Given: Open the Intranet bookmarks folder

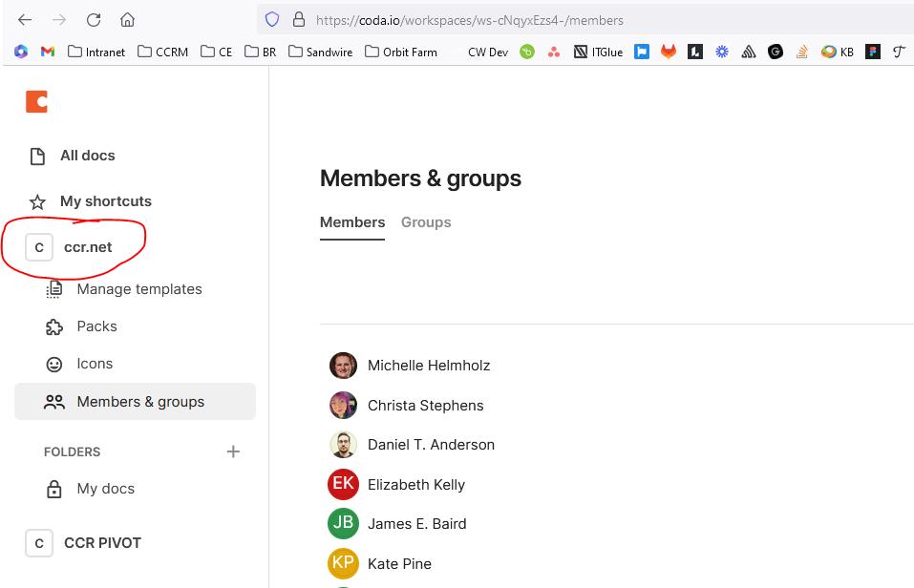Looking at the screenshot, I should [96, 52].
